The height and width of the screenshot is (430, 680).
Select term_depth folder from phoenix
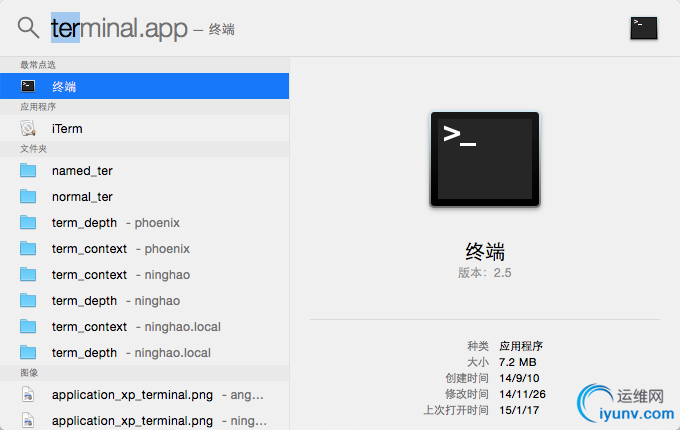click(x=144, y=222)
